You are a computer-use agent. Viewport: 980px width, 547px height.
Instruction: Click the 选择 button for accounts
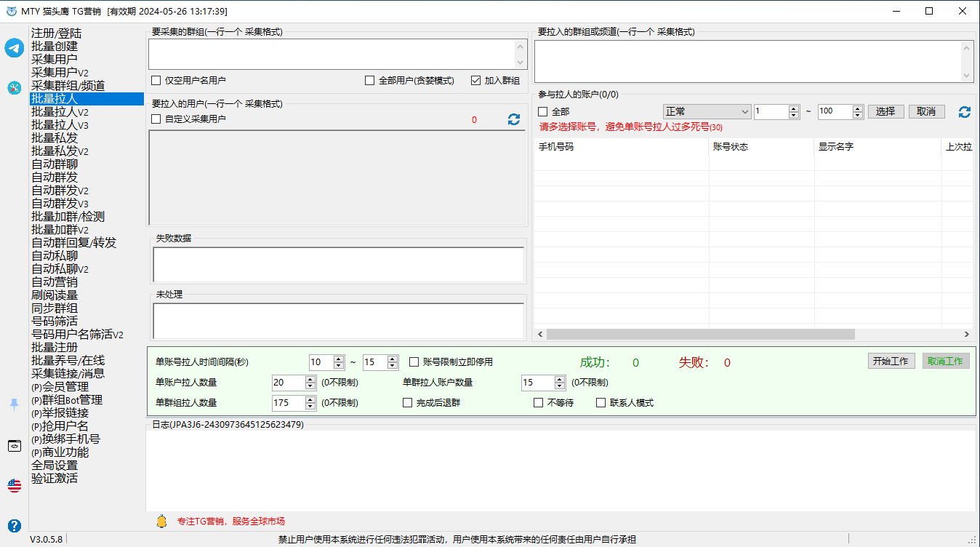[885, 112]
